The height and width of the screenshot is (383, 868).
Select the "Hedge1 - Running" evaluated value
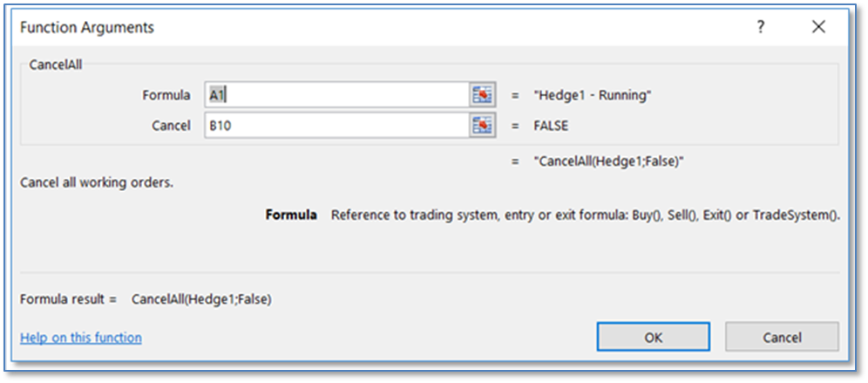click(x=593, y=95)
